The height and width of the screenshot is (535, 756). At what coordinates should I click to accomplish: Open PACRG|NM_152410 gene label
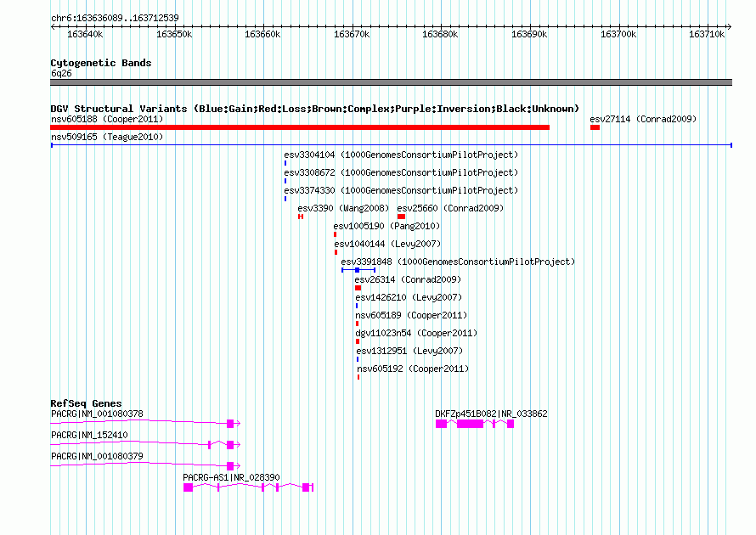90,435
